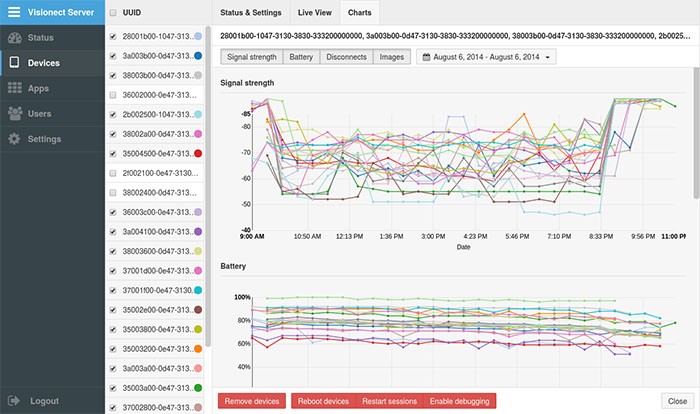Close the device details panel

(x=677, y=401)
